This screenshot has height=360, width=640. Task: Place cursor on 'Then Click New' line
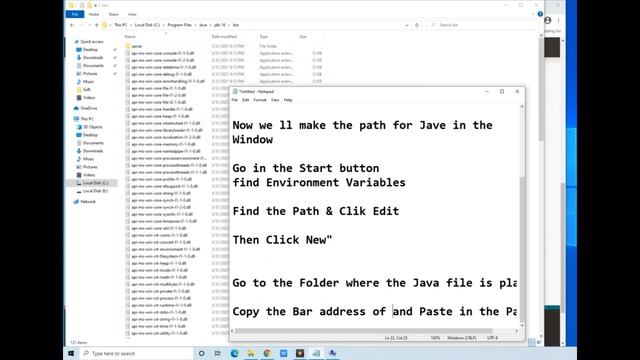[x=282, y=240]
